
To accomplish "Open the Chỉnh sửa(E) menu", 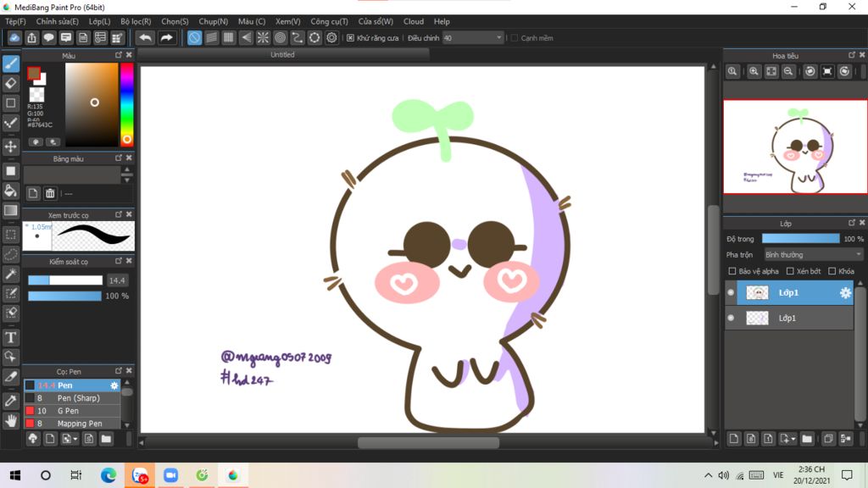I will point(58,21).
